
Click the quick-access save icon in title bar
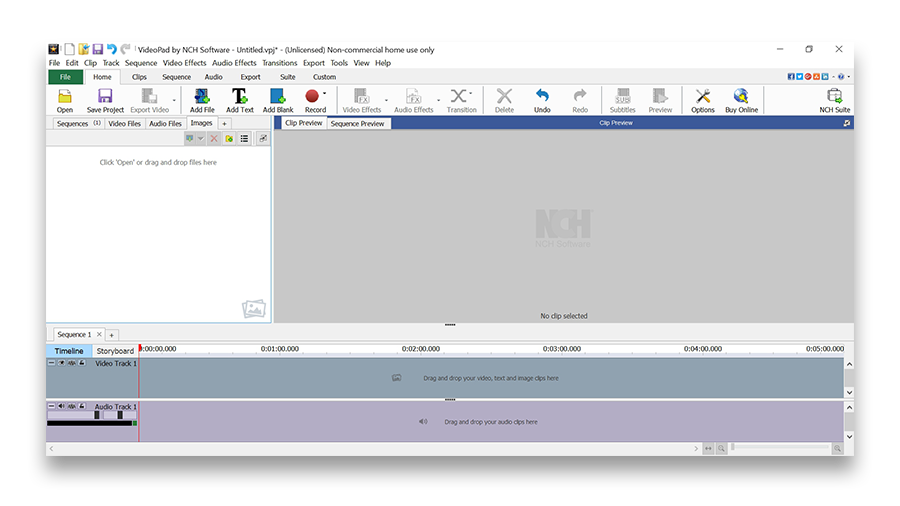coord(98,49)
